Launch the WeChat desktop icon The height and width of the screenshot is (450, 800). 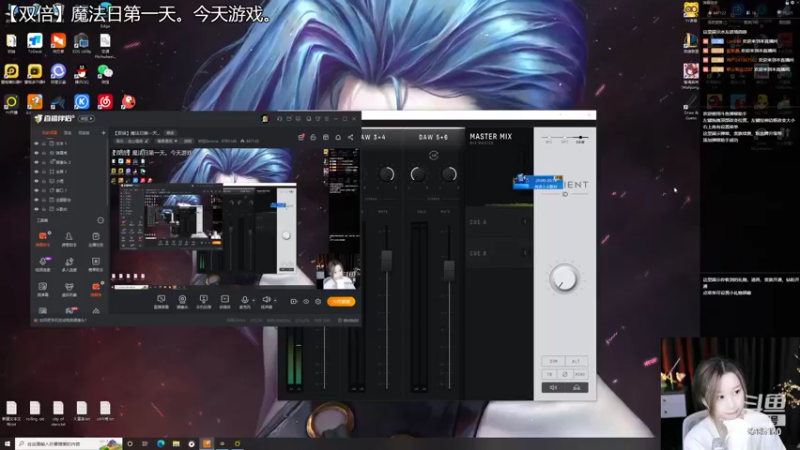coord(105,72)
